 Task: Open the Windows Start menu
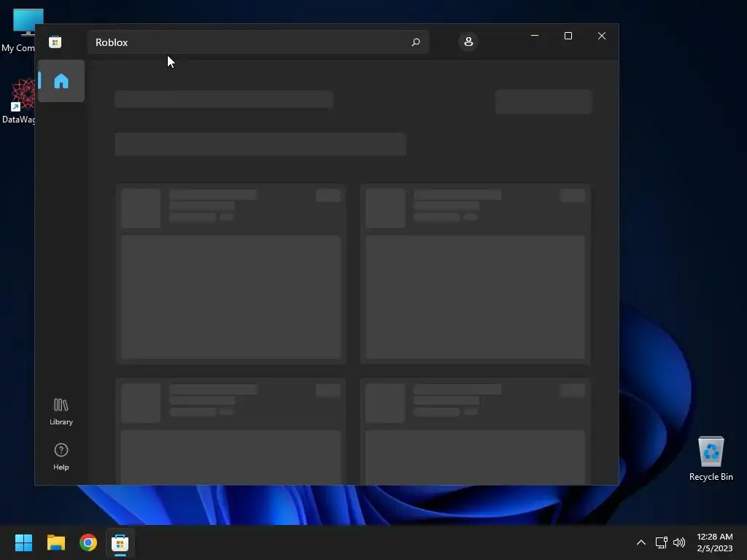coord(23,542)
